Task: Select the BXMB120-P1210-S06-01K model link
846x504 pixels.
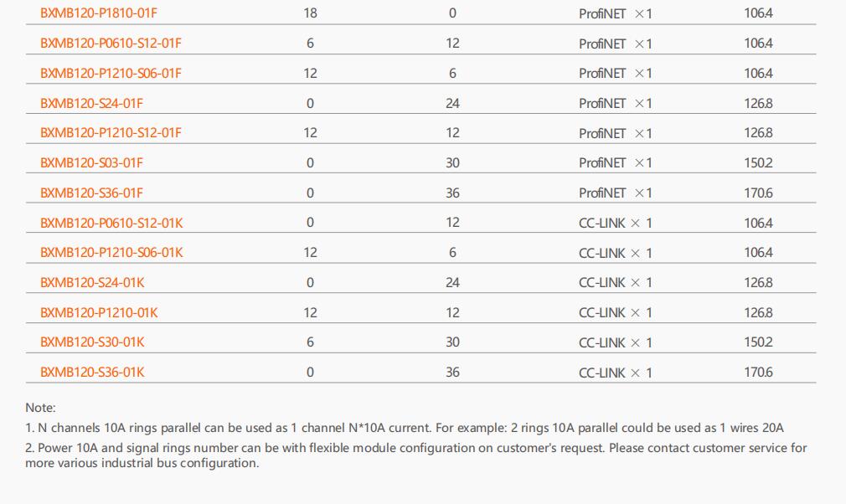Action: pyautogui.click(x=111, y=252)
